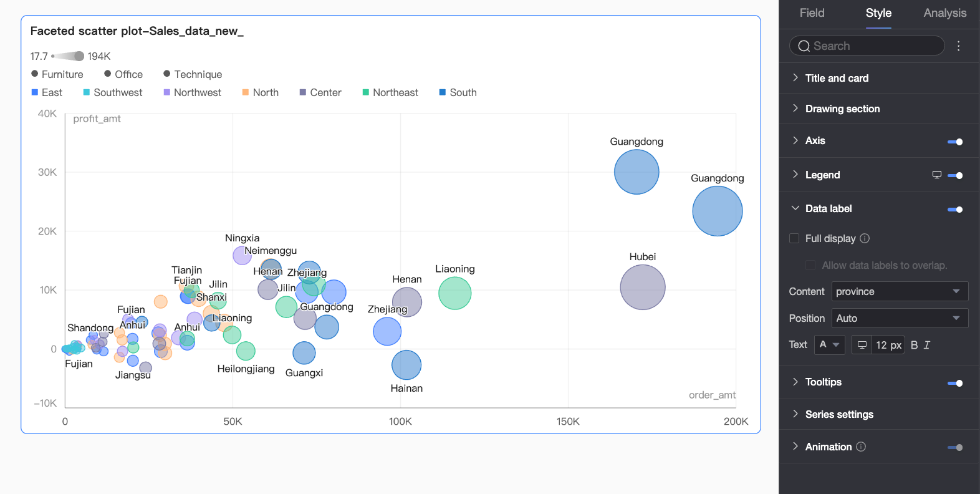Click the three-dot more options icon
Image resolution: width=980 pixels, height=494 pixels.
coord(959,46)
